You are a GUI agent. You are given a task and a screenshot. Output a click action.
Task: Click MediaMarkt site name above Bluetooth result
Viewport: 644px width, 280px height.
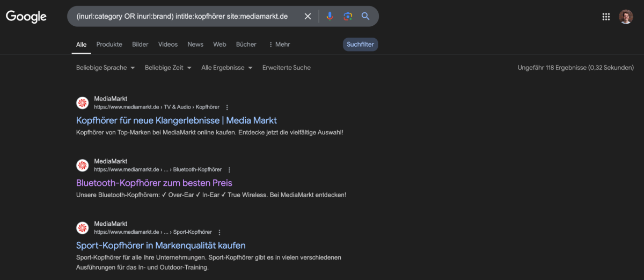click(x=111, y=161)
